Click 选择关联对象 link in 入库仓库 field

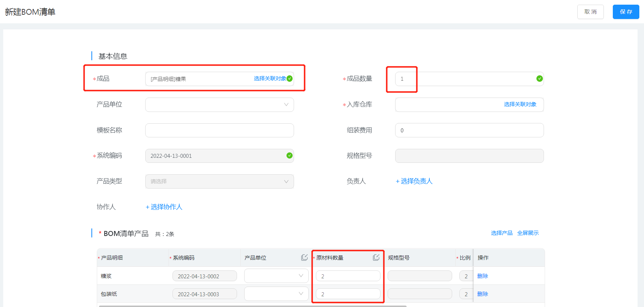(x=520, y=104)
